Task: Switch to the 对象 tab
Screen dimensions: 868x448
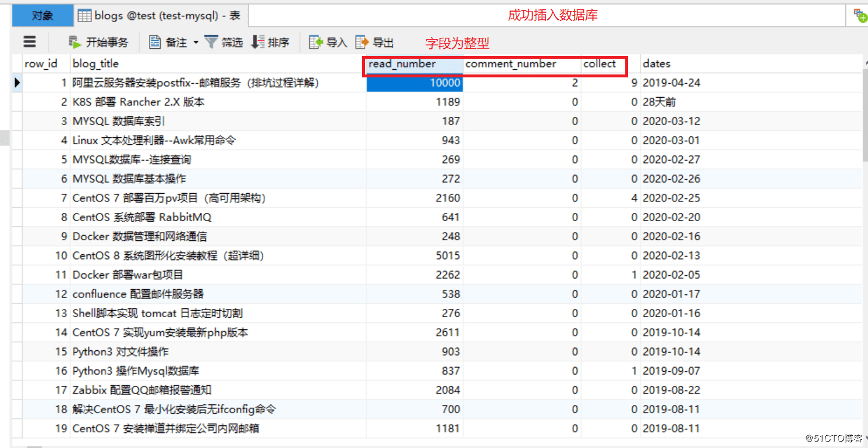Action: tap(42, 15)
